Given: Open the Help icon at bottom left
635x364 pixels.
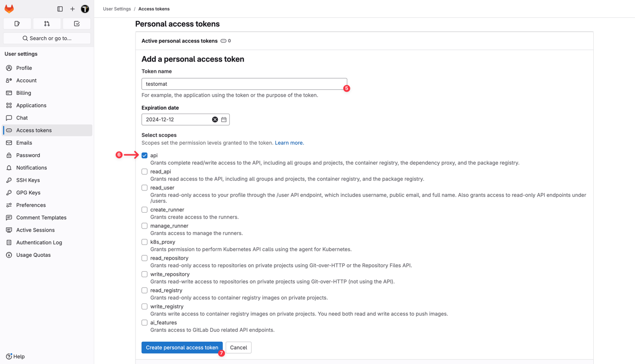Looking at the screenshot, I should [15, 356].
